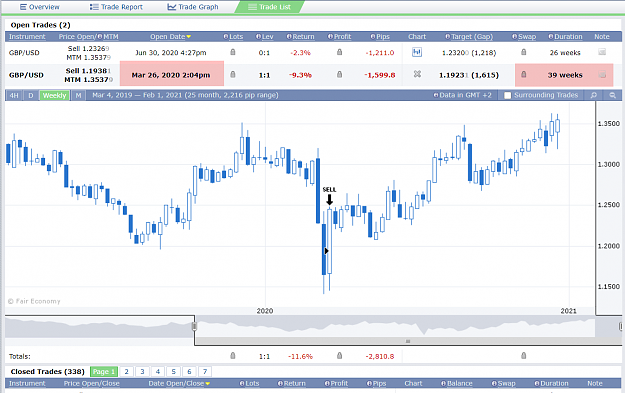Viewport: 625px width, 393px height.
Task: Go to page 7 of closed trades
Action: [x=205, y=371]
